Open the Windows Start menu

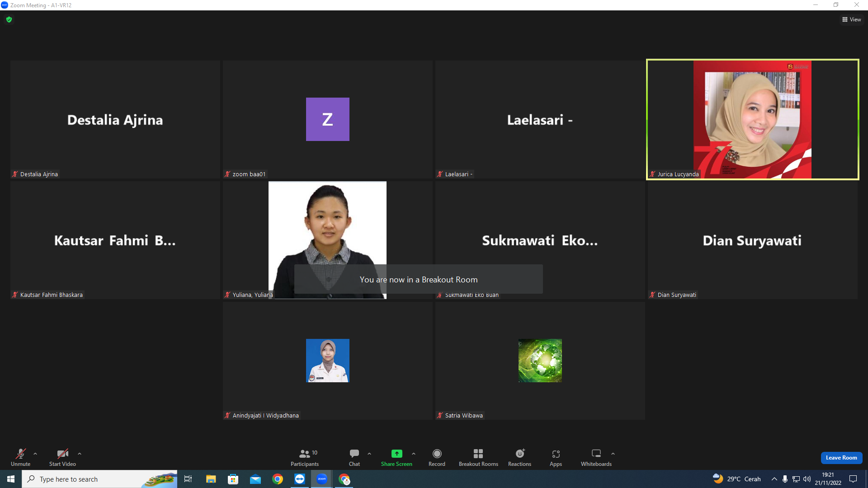[x=11, y=479]
